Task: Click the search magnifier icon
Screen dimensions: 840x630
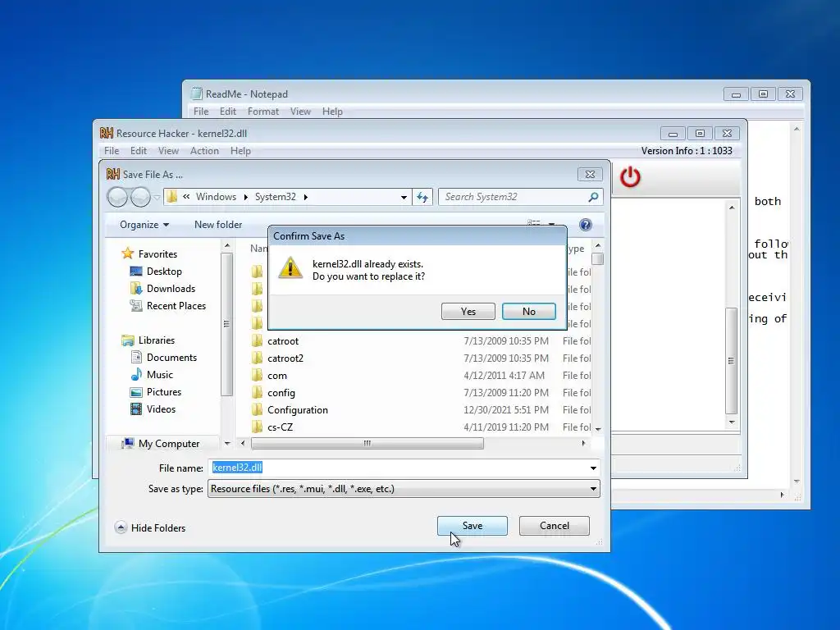Action: click(x=593, y=197)
